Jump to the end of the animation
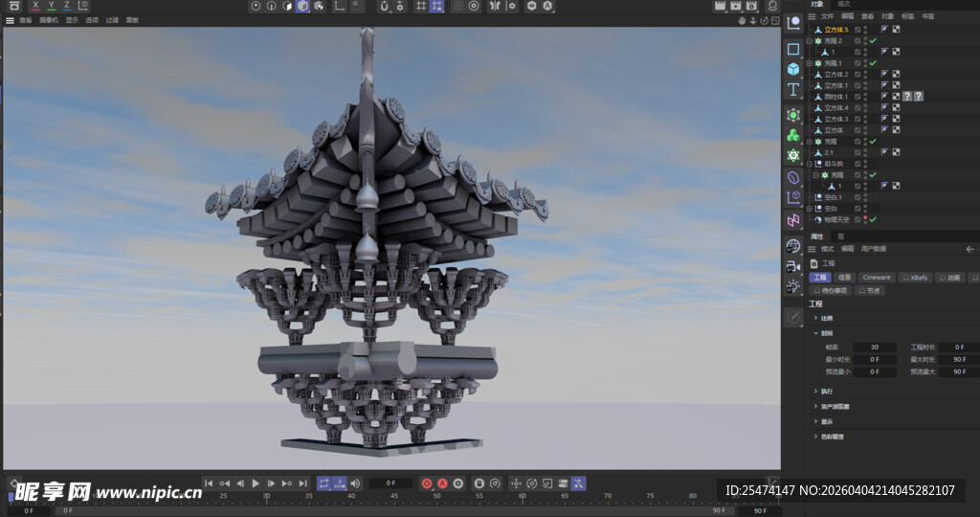This screenshot has height=517, width=980. 302,483
